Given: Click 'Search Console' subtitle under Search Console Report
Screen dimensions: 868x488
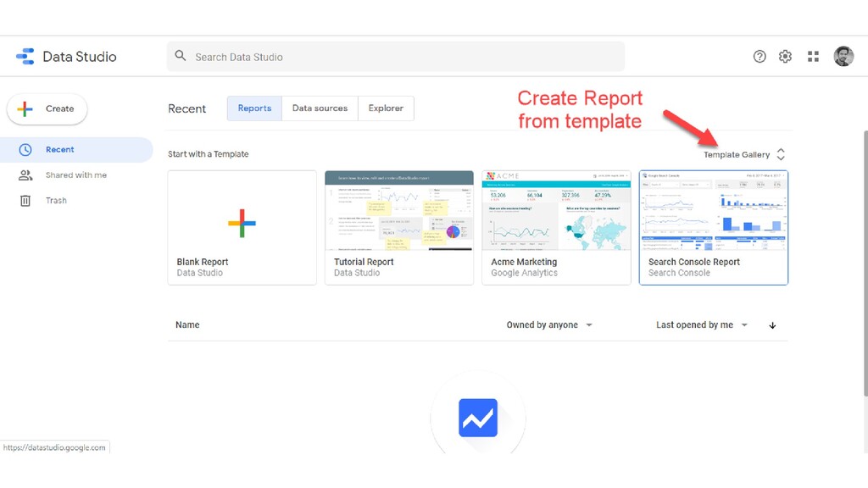Looking at the screenshot, I should click(679, 274).
